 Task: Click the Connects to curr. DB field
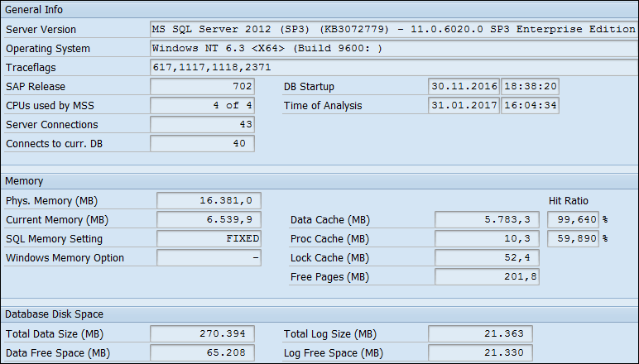[x=202, y=143]
